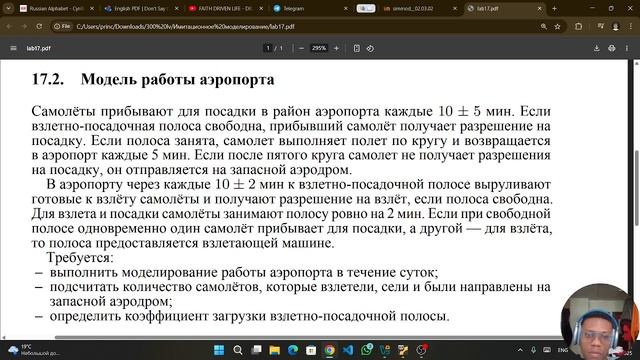Switch to the FAITH DRIVEN LIFE tab
Image resolution: width=640 pixels, height=360 pixels.
[x=226, y=9]
